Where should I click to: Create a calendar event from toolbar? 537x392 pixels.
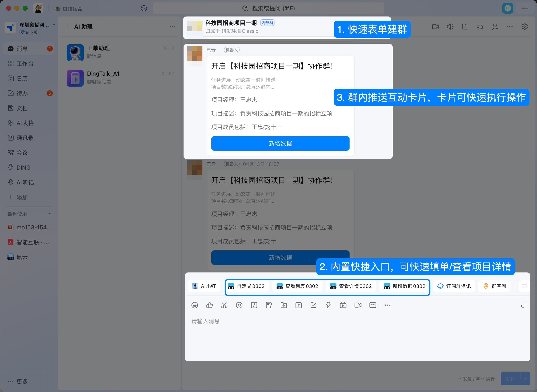click(299, 305)
